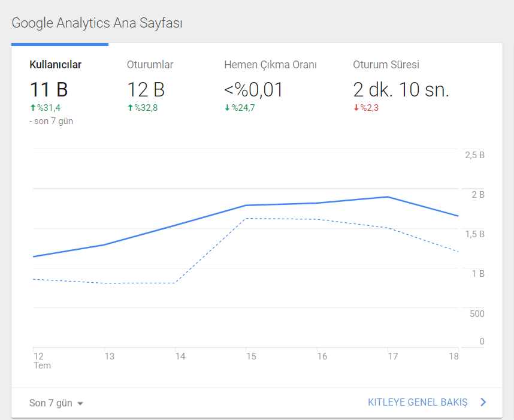
Task: Switch to the Oturumlar metric tab
Action: click(x=157, y=89)
